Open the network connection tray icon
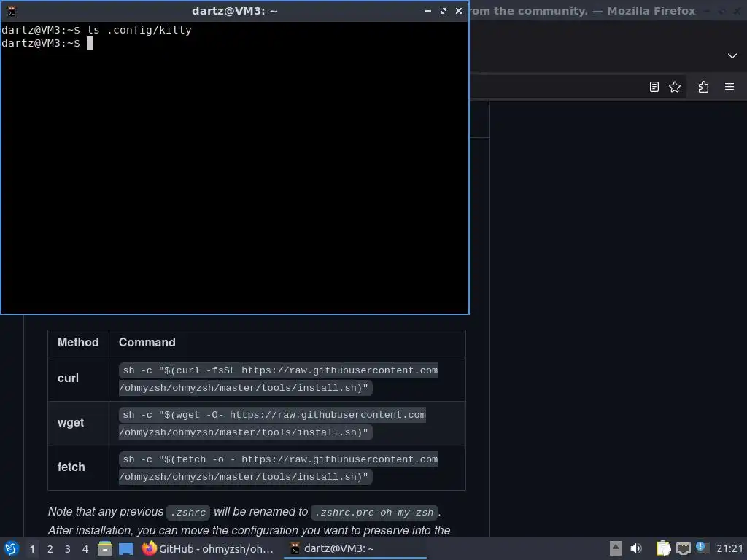Viewport: 747px width, 560px height. (683, 548)
